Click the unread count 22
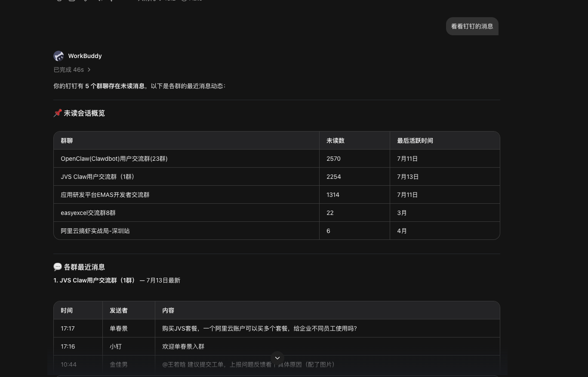Viewport: 588px width, 377px height. 330,213
